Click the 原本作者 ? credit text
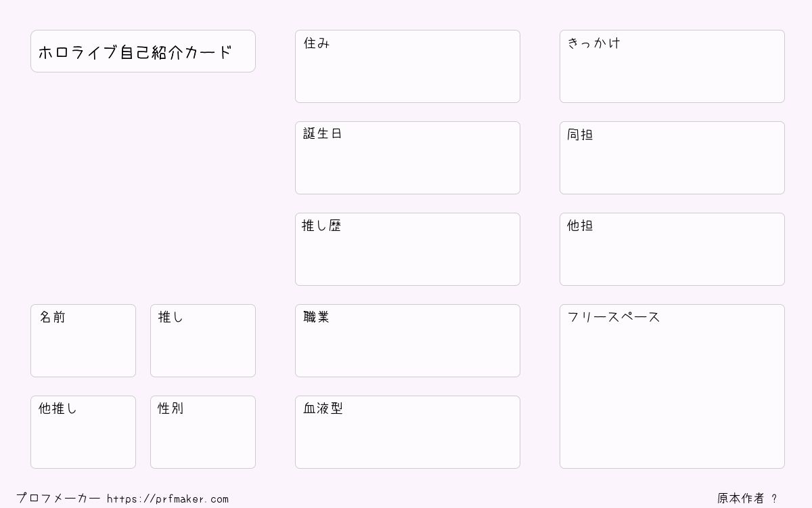The image size is (812, 508). tap(747, 499)
